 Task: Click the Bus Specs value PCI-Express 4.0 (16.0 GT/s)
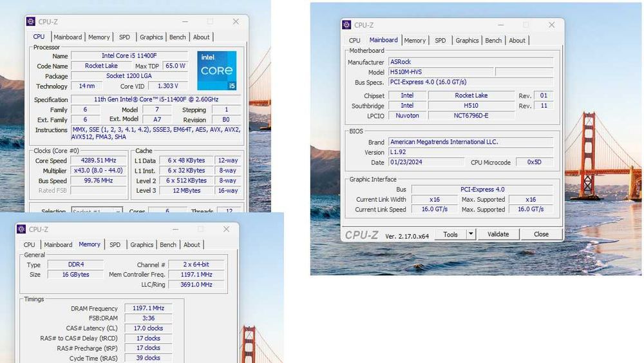point(471,82)
